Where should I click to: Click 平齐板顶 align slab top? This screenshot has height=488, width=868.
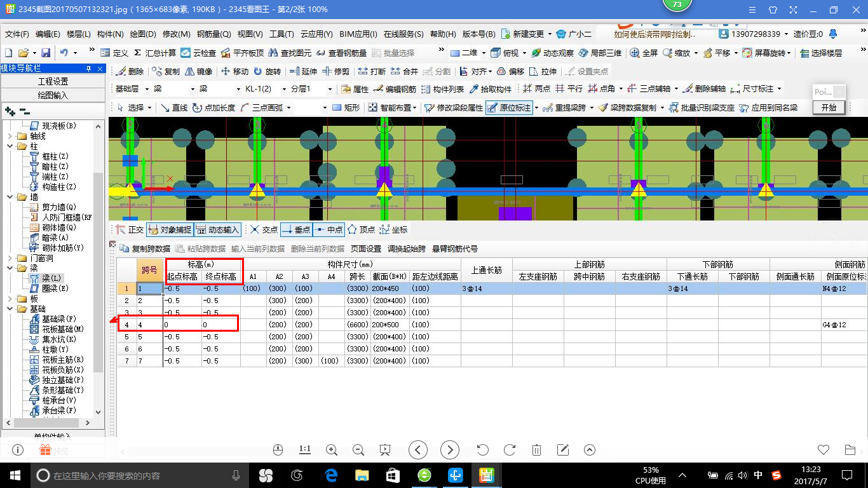[242, 53]
